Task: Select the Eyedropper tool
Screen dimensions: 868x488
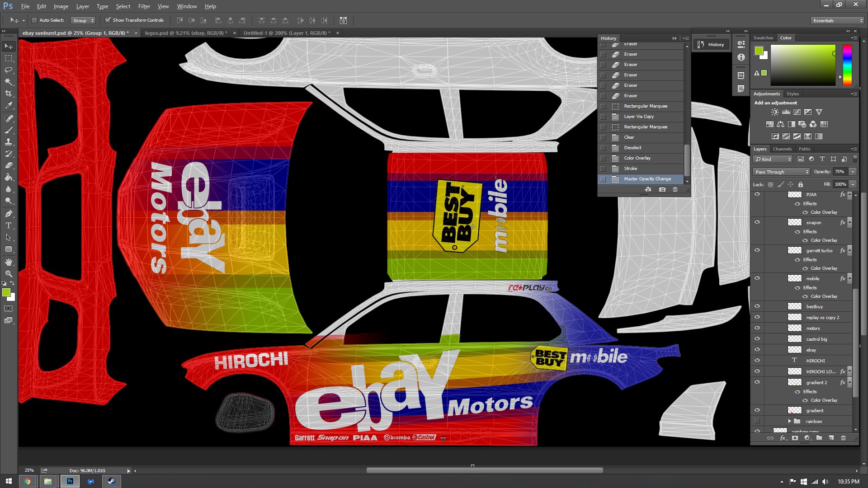Action: click(9, 105)
